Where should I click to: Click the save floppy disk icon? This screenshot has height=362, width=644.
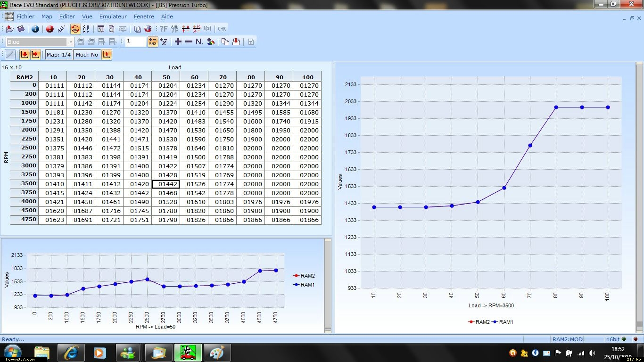21,29
